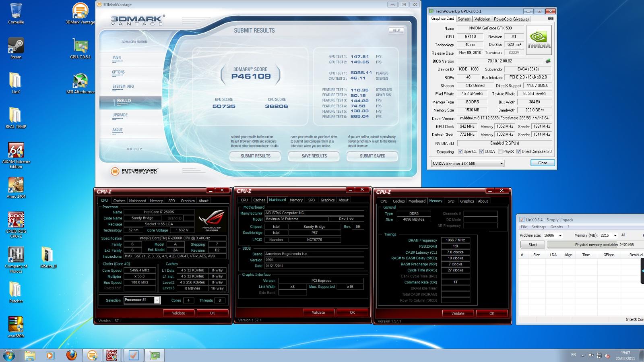Open Graphics tab in CPU-Z window showing Maximus IV Extreme

(327, 200)
